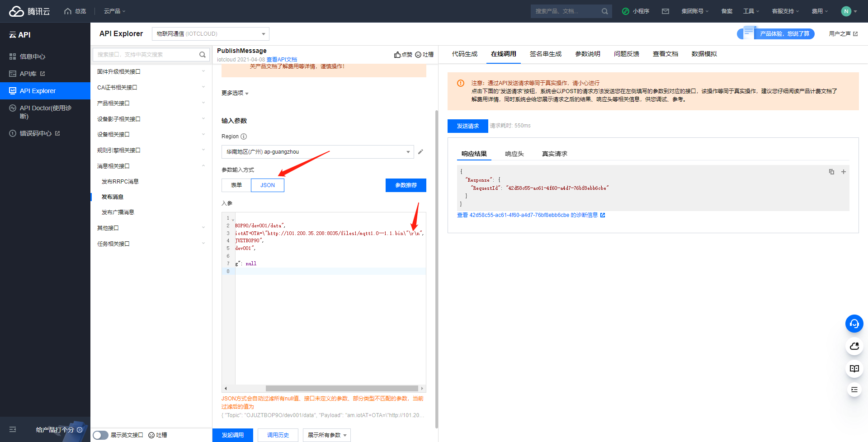The image size is (868, 442).
Task: Toggle 展示英文接口 switch
Action: 100,435
